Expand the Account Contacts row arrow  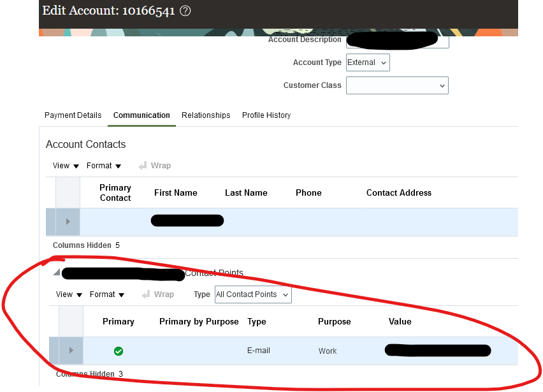point(68,222)
